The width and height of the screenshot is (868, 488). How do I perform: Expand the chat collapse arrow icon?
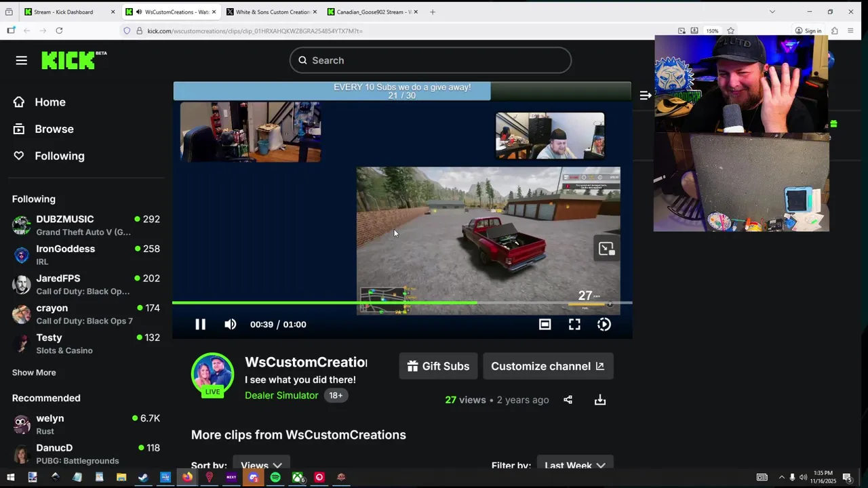pos(645,96)
